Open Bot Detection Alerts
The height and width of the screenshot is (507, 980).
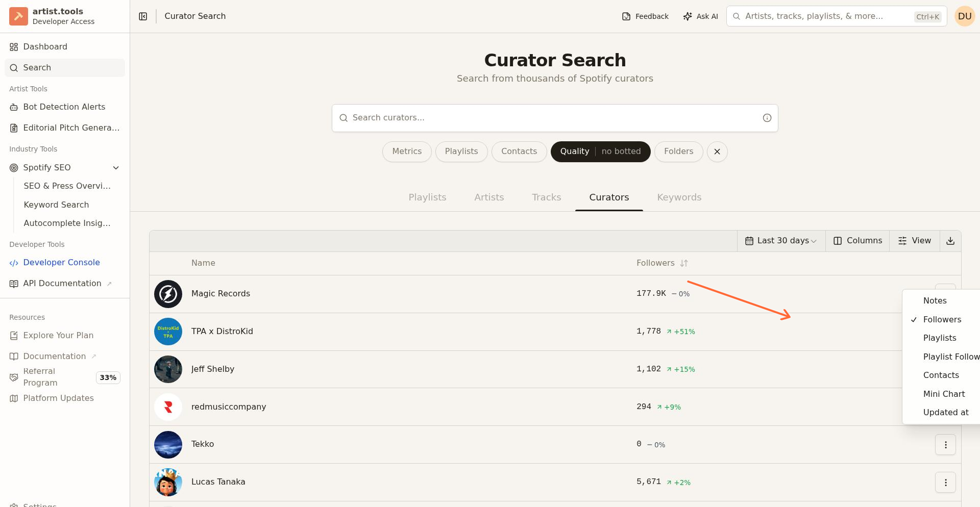point(65,107)
